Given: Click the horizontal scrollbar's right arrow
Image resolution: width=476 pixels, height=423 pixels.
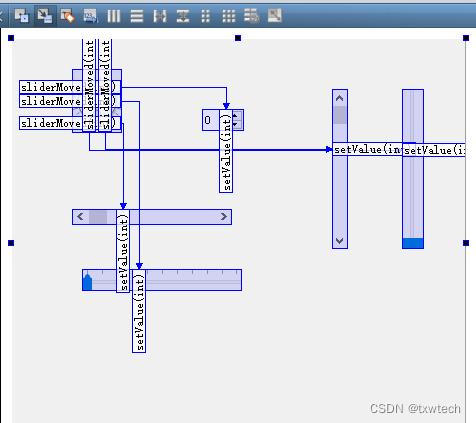Looking at the screenshot, I should click(224, 217).
